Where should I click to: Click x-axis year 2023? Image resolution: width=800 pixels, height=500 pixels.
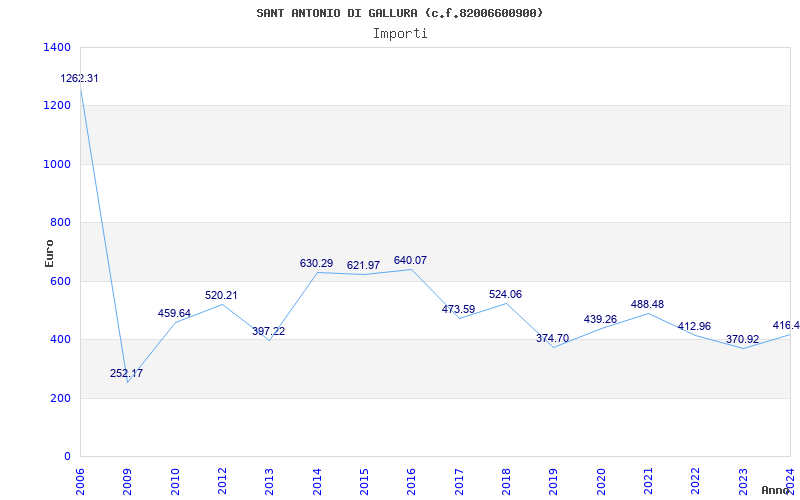pos(743,481)
